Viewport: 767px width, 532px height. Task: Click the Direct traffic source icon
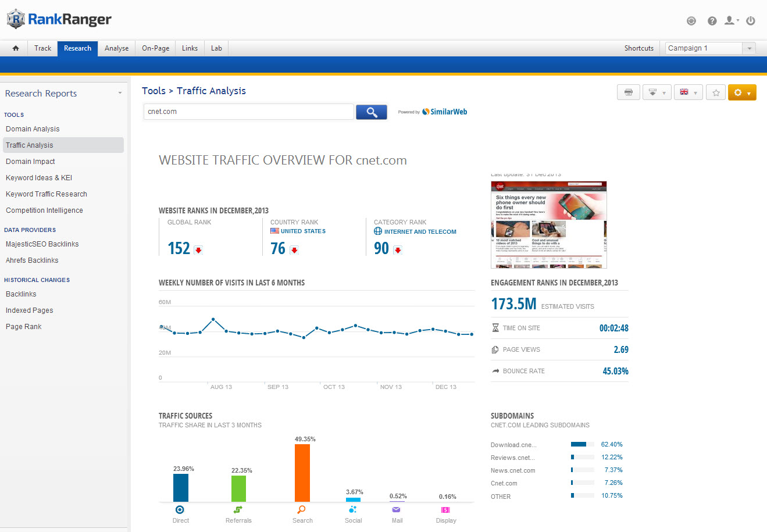(x=180, y=510)
